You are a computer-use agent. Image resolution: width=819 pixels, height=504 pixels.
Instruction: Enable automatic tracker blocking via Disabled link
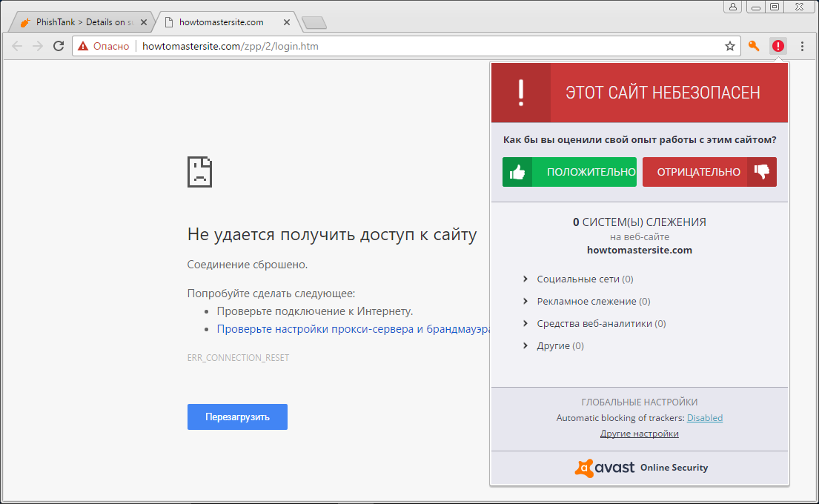coord(704,417)
